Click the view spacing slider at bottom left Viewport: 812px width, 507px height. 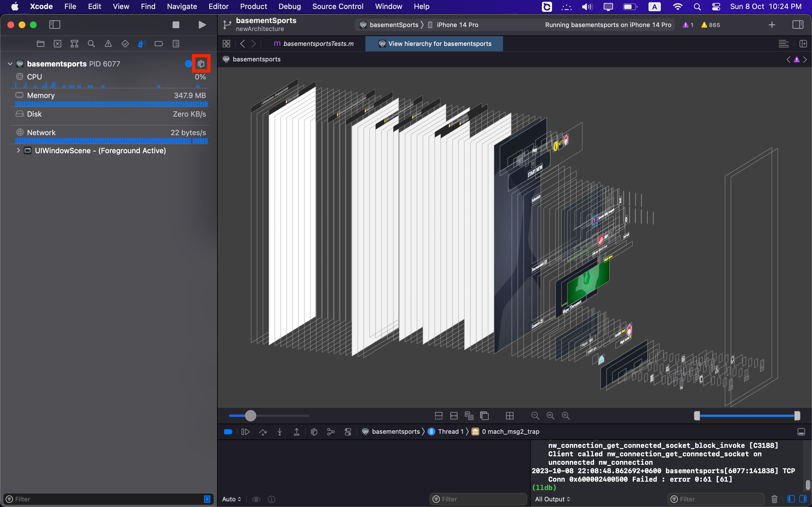[250, 416]
